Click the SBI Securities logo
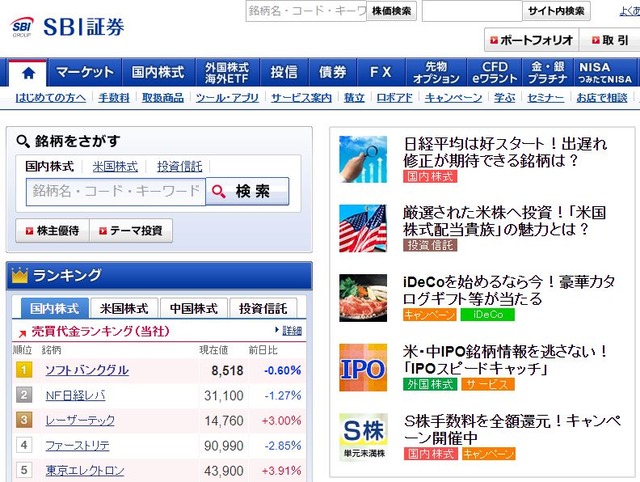Viewport: 640px width, 482px height. (67, 27)
